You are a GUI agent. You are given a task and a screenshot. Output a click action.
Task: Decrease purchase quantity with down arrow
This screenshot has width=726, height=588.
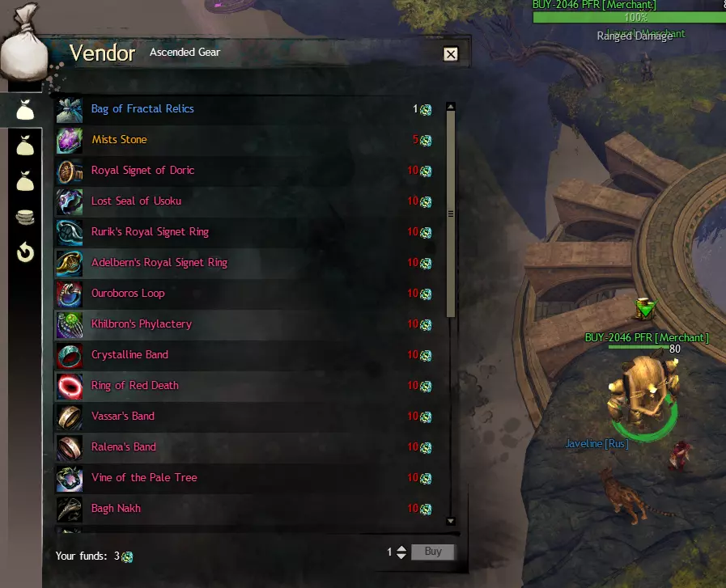click(401, 555)
